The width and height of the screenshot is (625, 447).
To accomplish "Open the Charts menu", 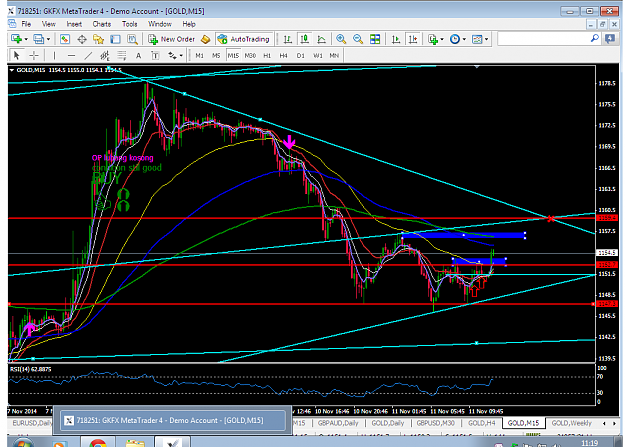I will click(102, 24).
